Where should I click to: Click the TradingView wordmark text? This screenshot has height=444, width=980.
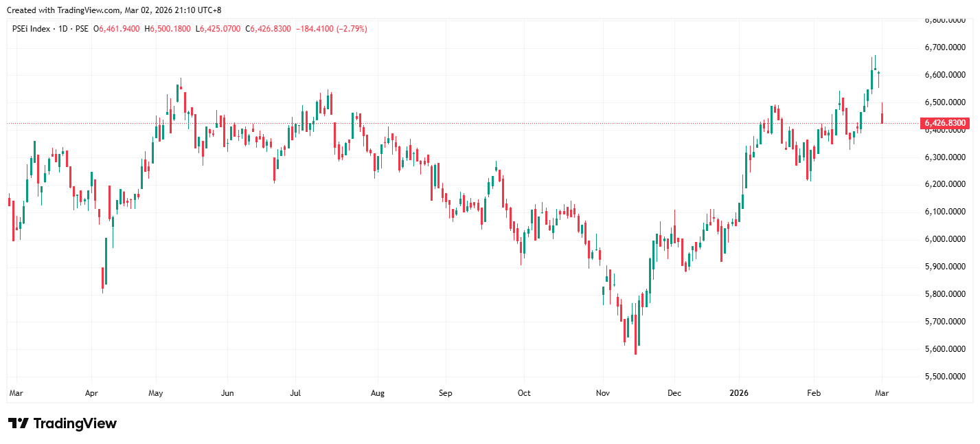click(75, 423)
